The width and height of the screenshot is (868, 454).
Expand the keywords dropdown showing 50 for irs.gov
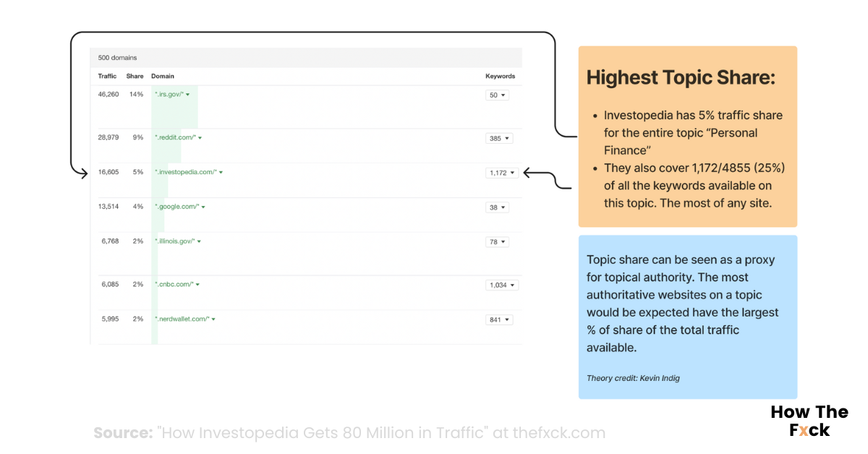coord(497,95)
